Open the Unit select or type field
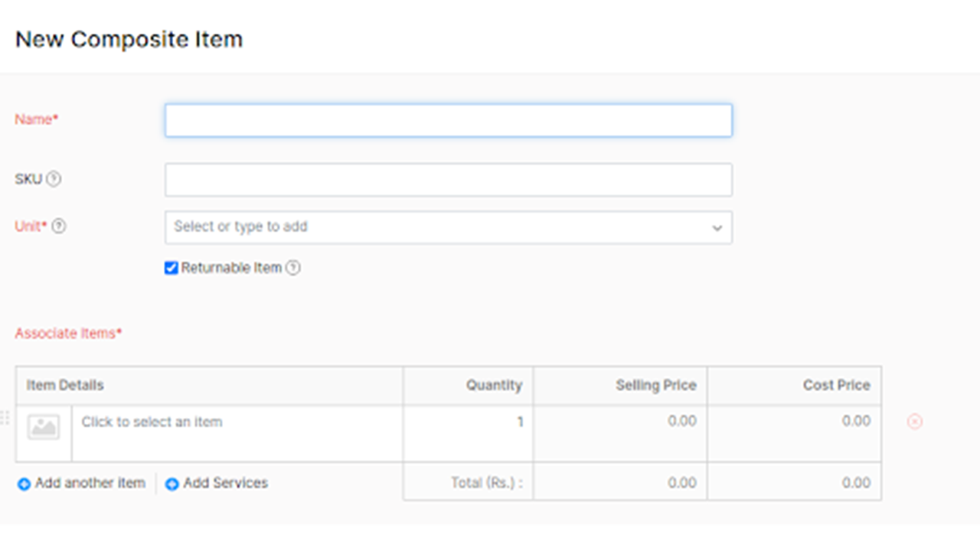This screenshot has width=980, height=551. click(x=436, y=227)
